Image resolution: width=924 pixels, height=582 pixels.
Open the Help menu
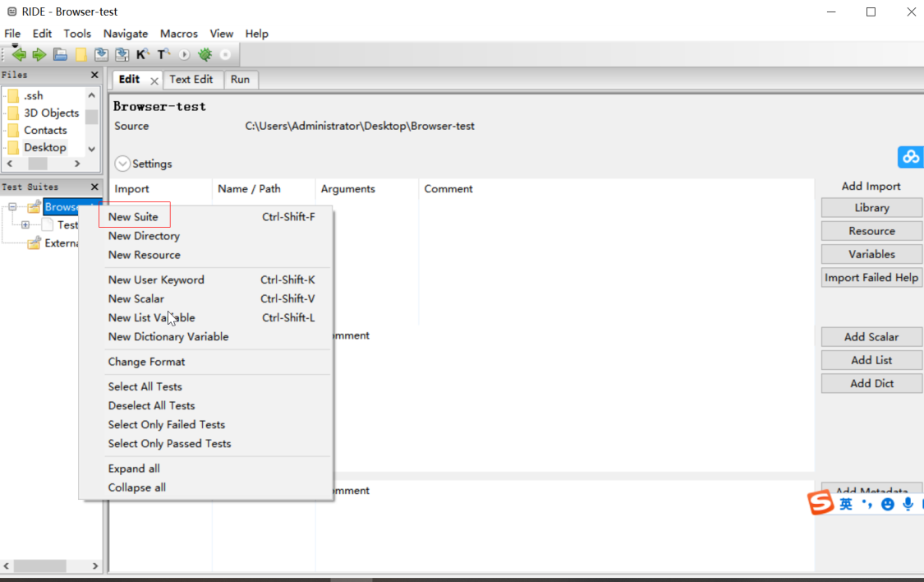click(257, 34)
